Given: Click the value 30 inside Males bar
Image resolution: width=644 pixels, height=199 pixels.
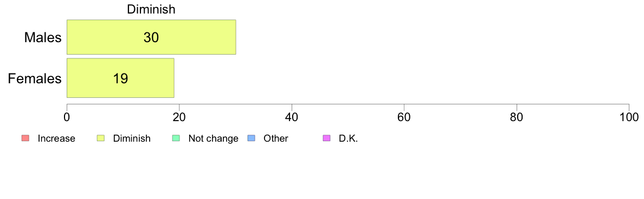Looking at the screenshot, I should 151,37.
